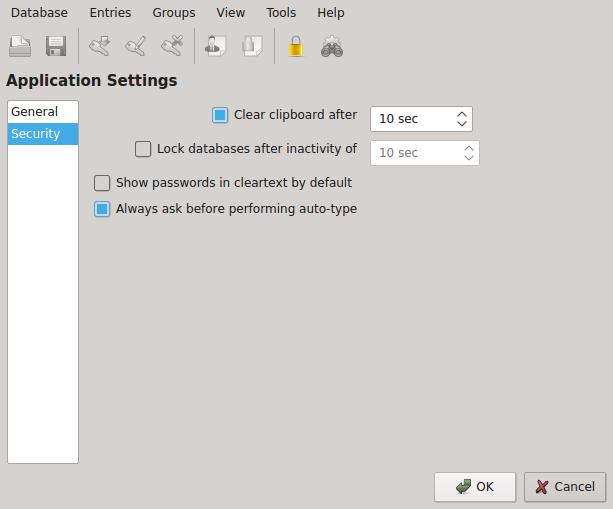Cancel the Application Settings changes
The image size is (613, 509).
564,487
